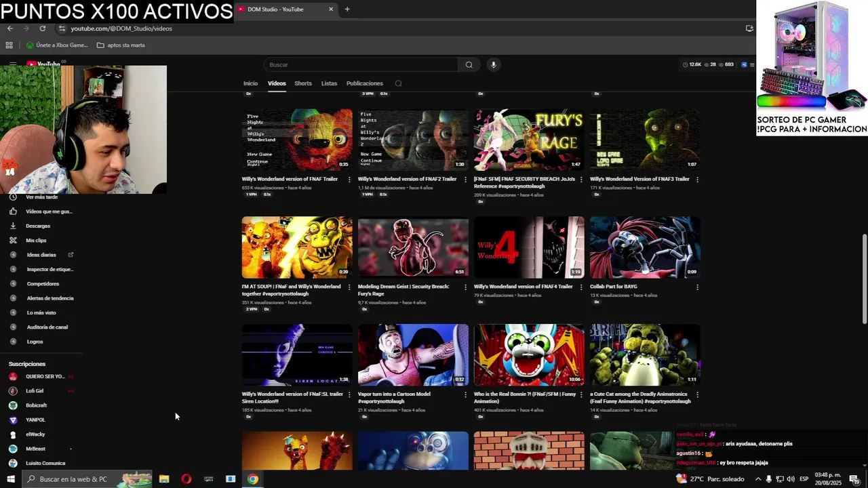Click the install app icon in the address bar

click(749, 28)
